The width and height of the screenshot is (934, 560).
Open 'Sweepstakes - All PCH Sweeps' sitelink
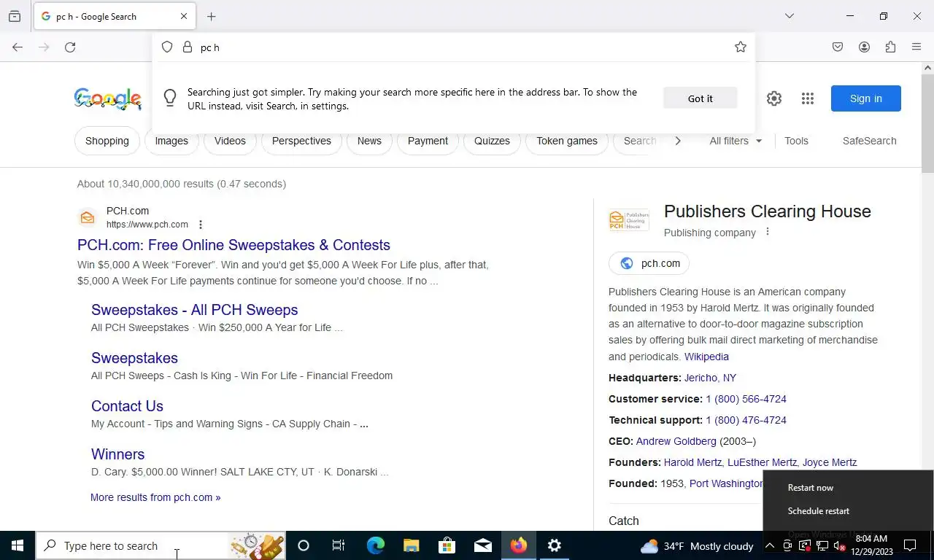tap(194, 310)
